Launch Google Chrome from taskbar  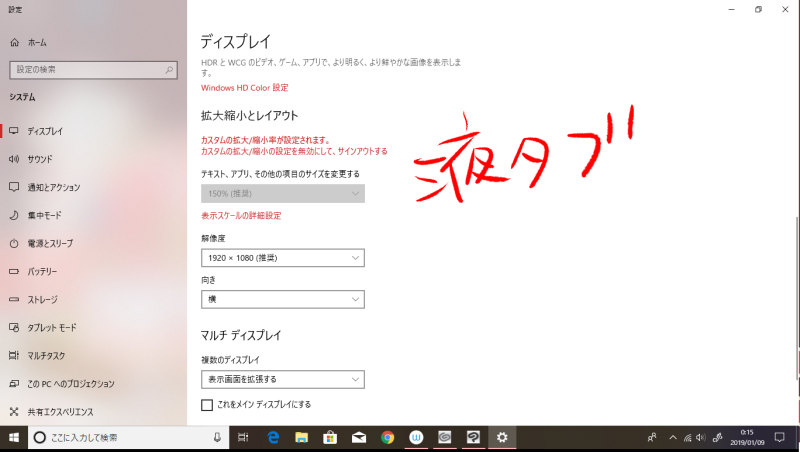387,437
